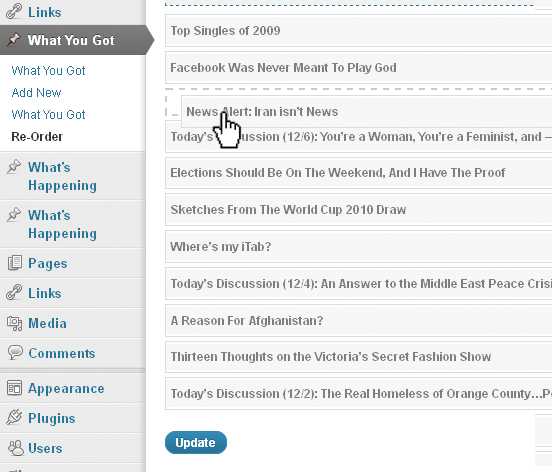Click the Pages icon in sidebar
This screenshot has width=552, height=472.
(14, 263)
